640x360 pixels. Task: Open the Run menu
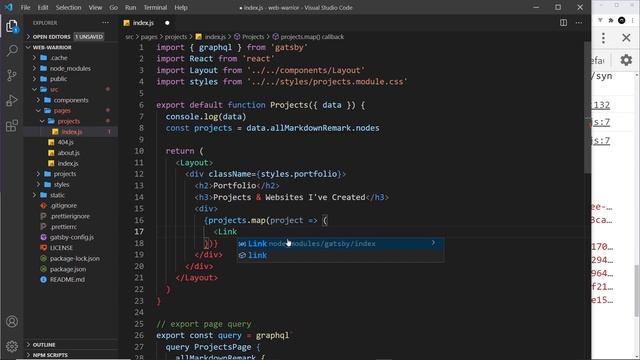(131, 7)
